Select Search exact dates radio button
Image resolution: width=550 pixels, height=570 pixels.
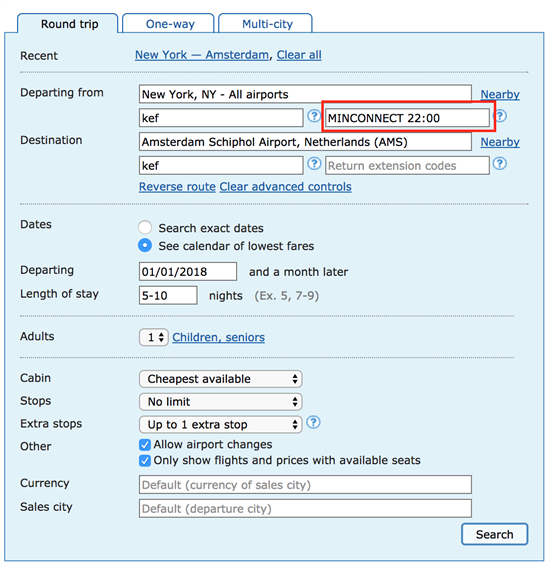[x=145, y=228]
